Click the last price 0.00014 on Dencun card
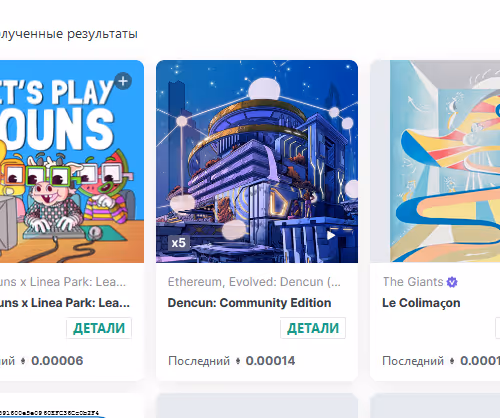500x418 pixels. [x=270, y=361]
